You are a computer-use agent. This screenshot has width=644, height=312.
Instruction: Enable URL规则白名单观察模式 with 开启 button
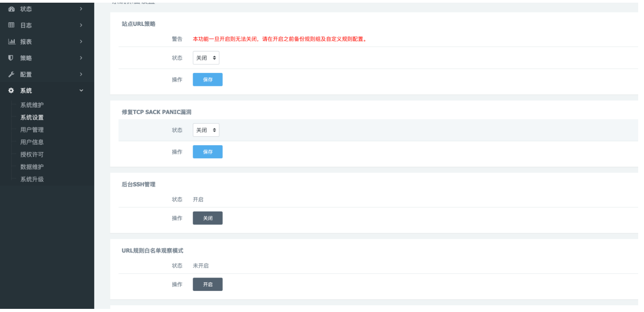coord(207,284)
